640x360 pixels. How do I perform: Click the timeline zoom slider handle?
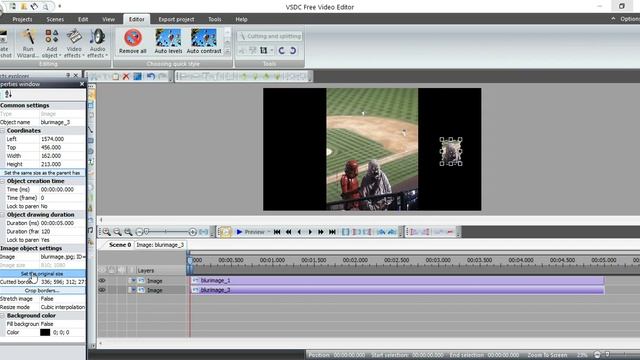(147, 232)
